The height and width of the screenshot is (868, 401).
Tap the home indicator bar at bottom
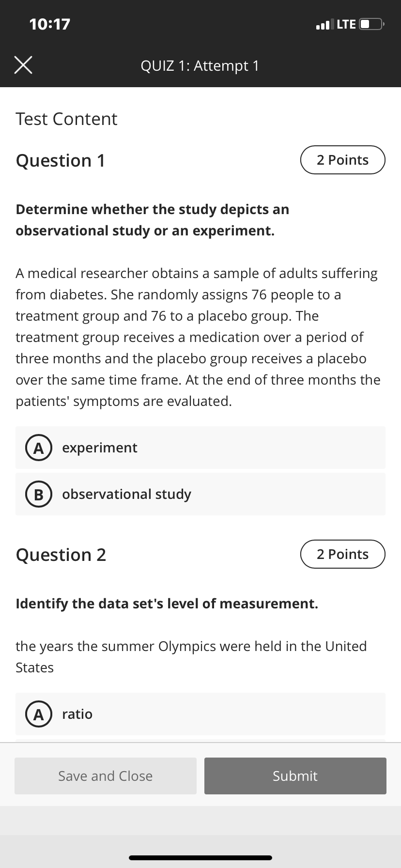[x=200, y=858]
